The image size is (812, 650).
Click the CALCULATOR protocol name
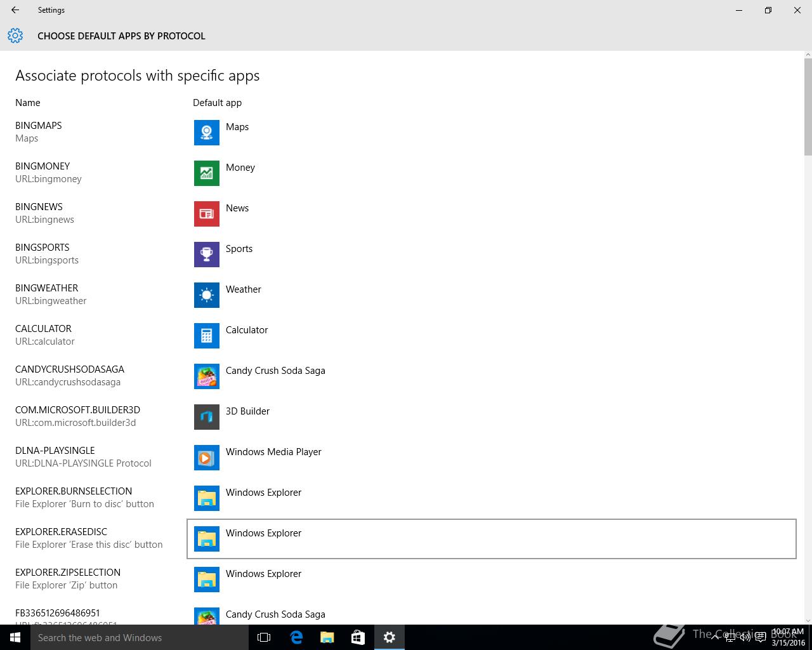[x=43, y=329]
